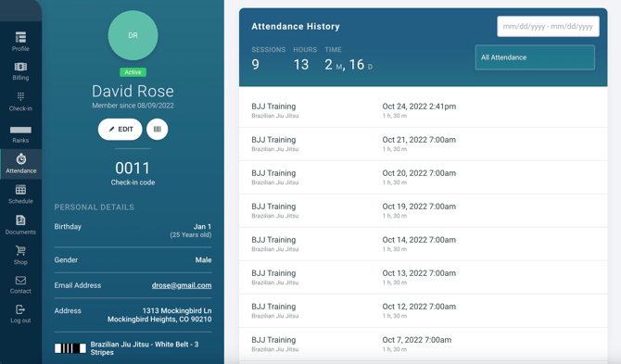The width and height of the screenshot is (621, 364).
Task: Select the Oct 20, 2022 7:00am session row
Action: click(x=423, y=177)
